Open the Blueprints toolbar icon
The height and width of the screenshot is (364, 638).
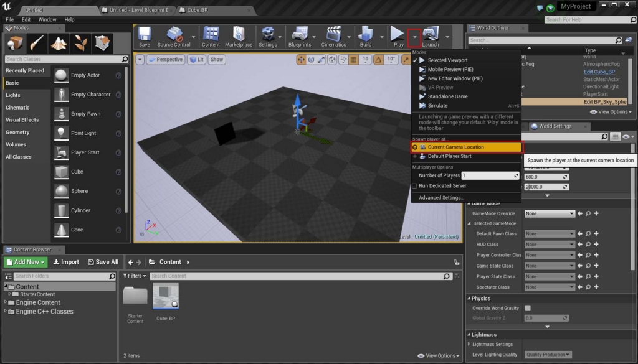(300, 37)
